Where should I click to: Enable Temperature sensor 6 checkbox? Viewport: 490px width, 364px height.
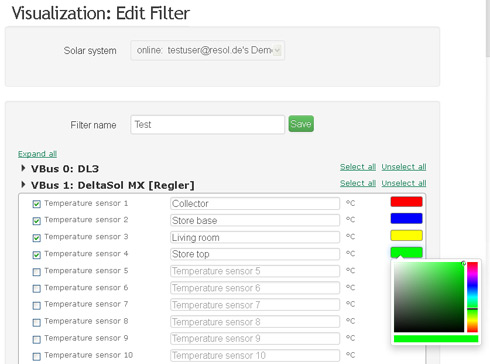click(37, 288)
